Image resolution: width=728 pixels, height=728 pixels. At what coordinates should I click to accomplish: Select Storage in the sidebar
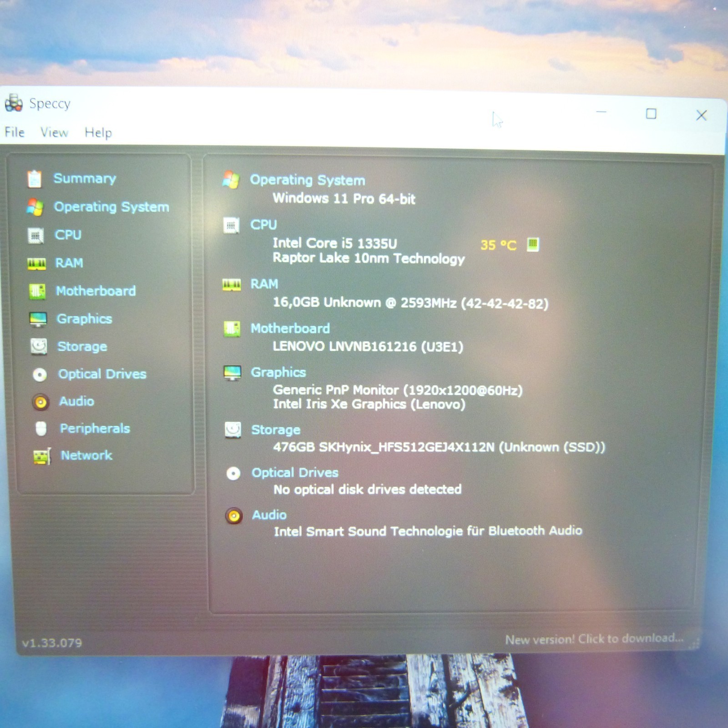82,347
